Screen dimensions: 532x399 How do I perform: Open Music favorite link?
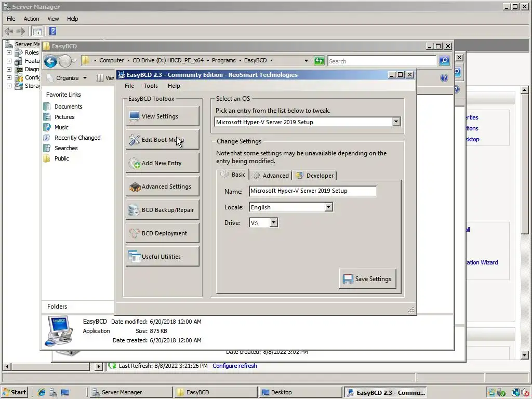tap(61, 127)
